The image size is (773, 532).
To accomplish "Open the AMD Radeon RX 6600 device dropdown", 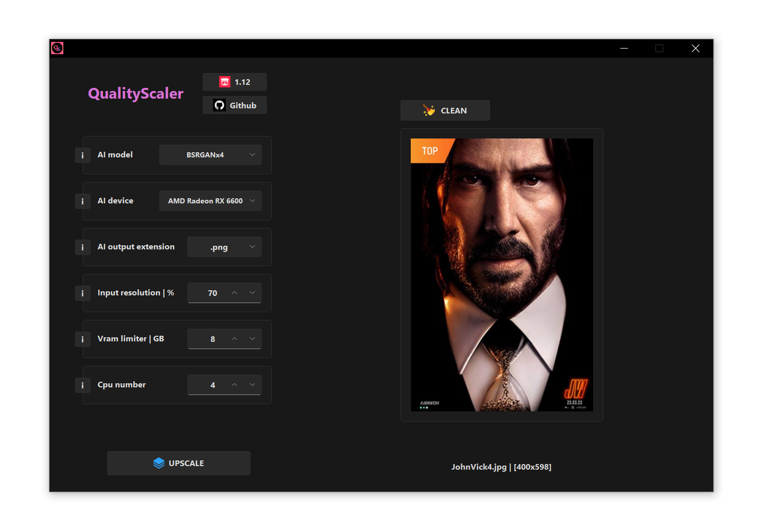I will (x=210, y=201).
